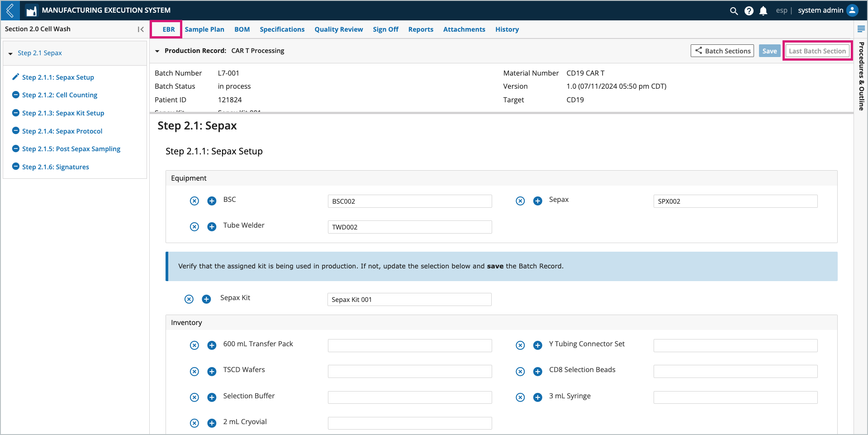868x435 pixels.
Task: Switch to the EBR tab
Action: [169, 29]
